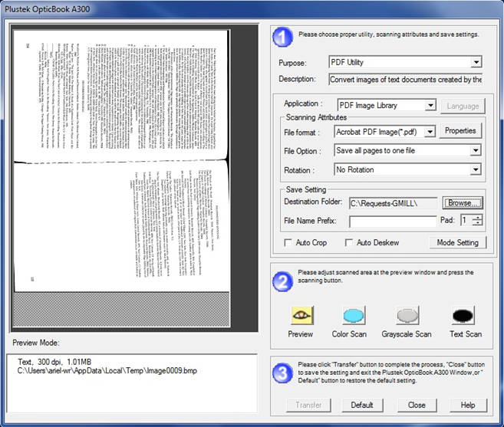
Task: Open the File format dropdown
Action: click(385, 132)
